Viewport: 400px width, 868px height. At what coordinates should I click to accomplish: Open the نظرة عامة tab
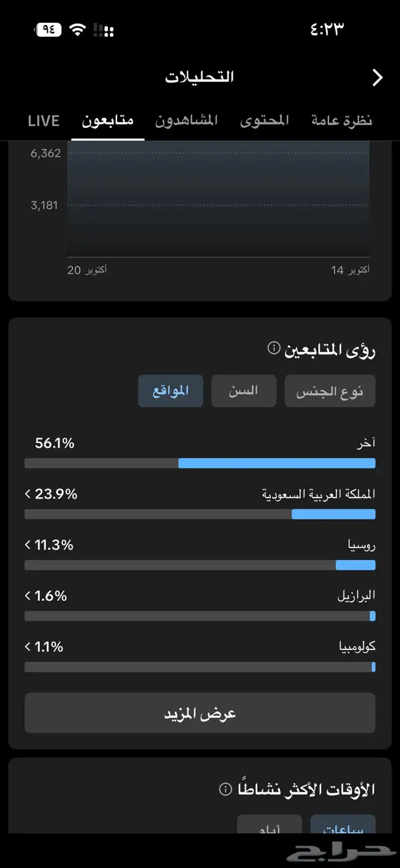click(342, 121)
